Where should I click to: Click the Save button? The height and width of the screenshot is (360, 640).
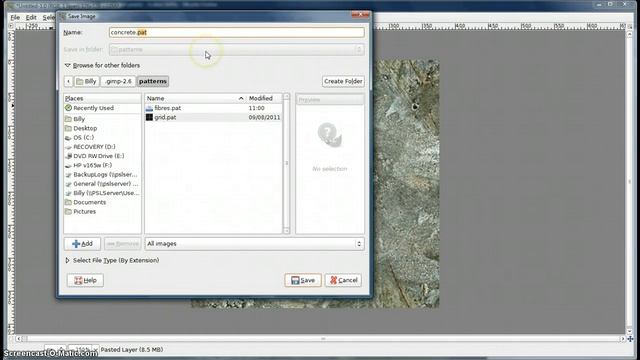pos(303,280)
